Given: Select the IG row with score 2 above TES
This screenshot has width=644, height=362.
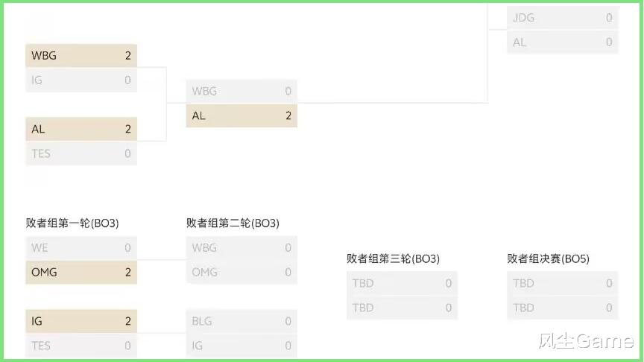Looking at the screenshot, I should click(81, 321).
